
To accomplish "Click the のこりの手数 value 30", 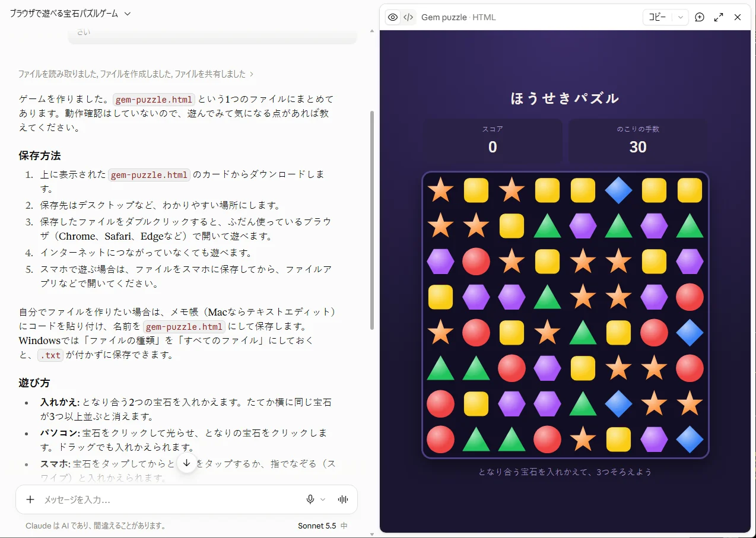I will pos(638,147).
